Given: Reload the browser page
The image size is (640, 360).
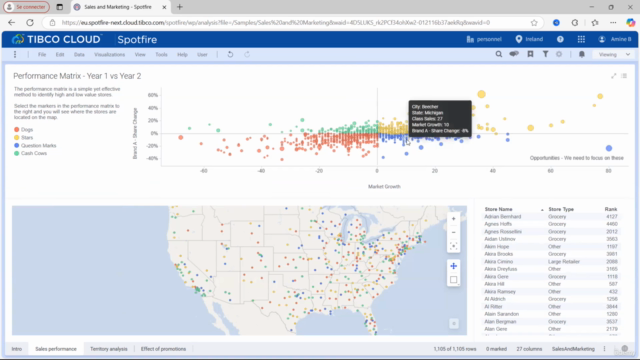Looking at the screenshot, I should pyautogui.click(x=30, y=22).
